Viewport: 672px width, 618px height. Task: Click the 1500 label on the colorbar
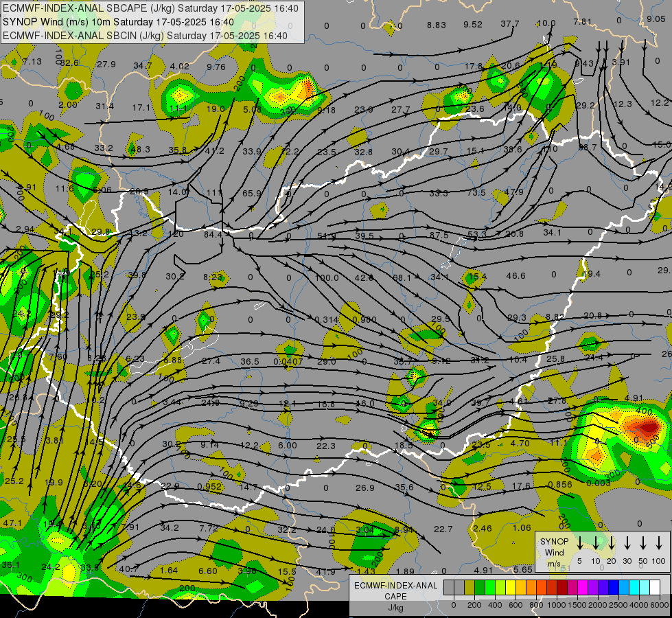pyautogui.click(x=577, y=605)
